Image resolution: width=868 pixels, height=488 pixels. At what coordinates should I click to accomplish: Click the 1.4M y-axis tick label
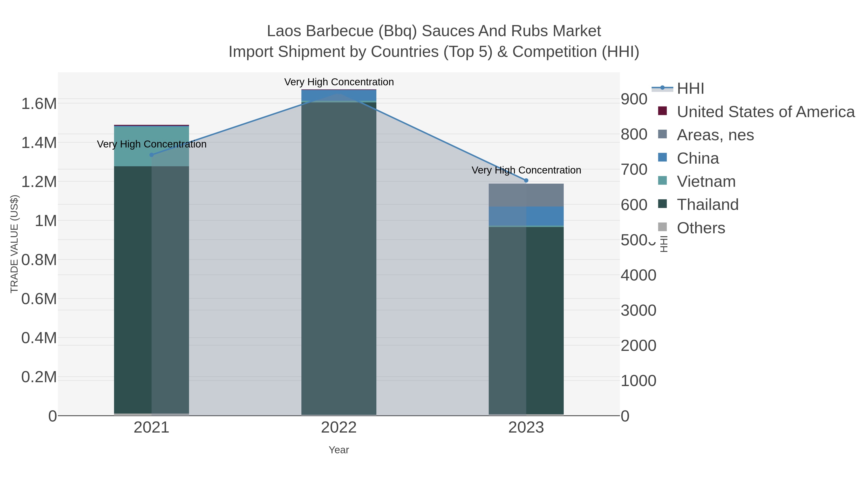(x=39, y=143)
